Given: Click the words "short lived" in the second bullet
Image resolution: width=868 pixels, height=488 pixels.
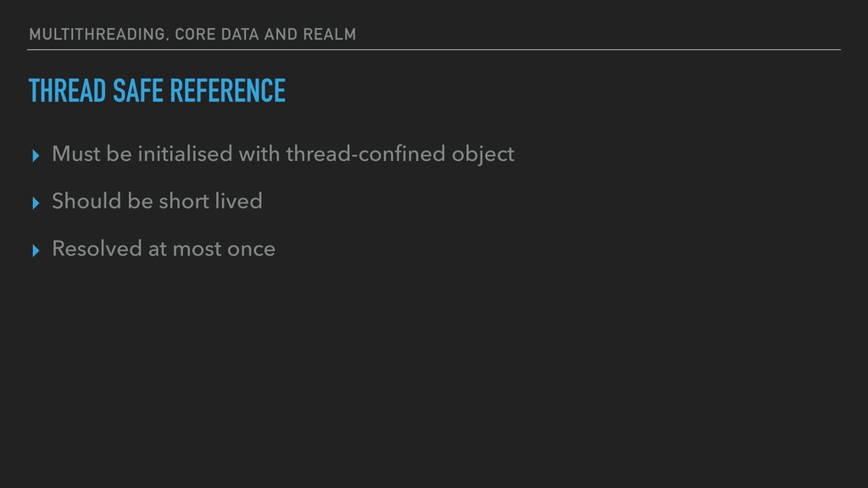Looking at the screenshot, I should 211,201.
